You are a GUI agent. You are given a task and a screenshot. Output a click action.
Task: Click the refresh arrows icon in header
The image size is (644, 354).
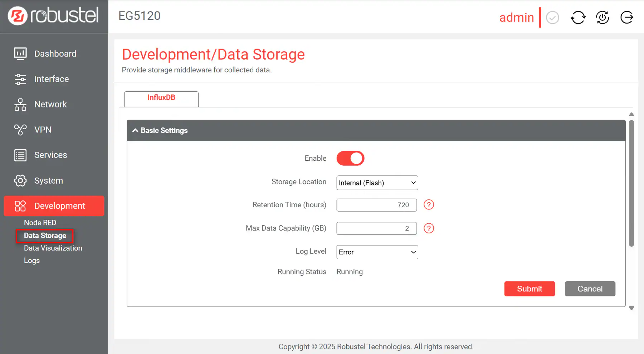point(578,17)
